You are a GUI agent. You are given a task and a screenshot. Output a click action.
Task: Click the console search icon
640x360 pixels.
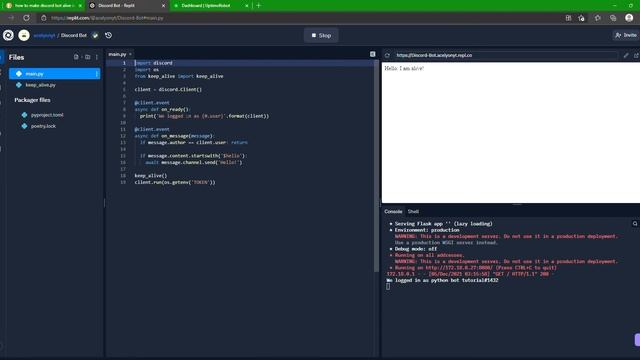[x=635, y=224]
